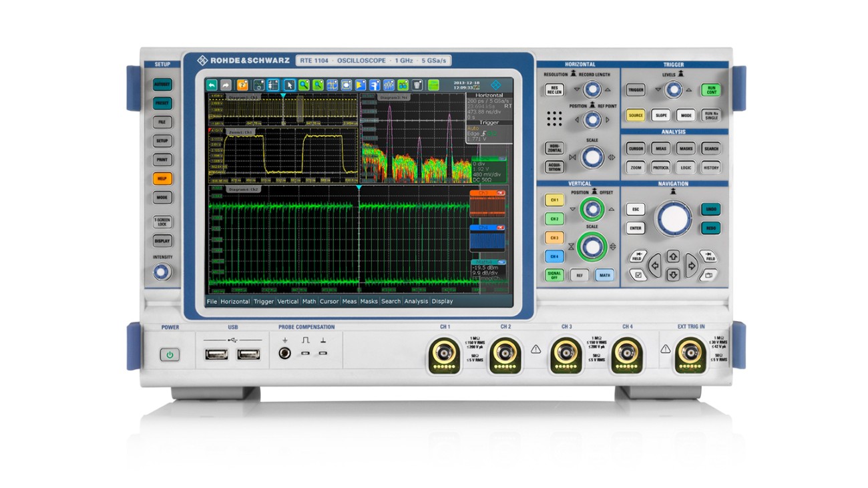Toggle the RUN CONT green key
The width and height of the screenshot is (868, 488).
tap(710, 89)
